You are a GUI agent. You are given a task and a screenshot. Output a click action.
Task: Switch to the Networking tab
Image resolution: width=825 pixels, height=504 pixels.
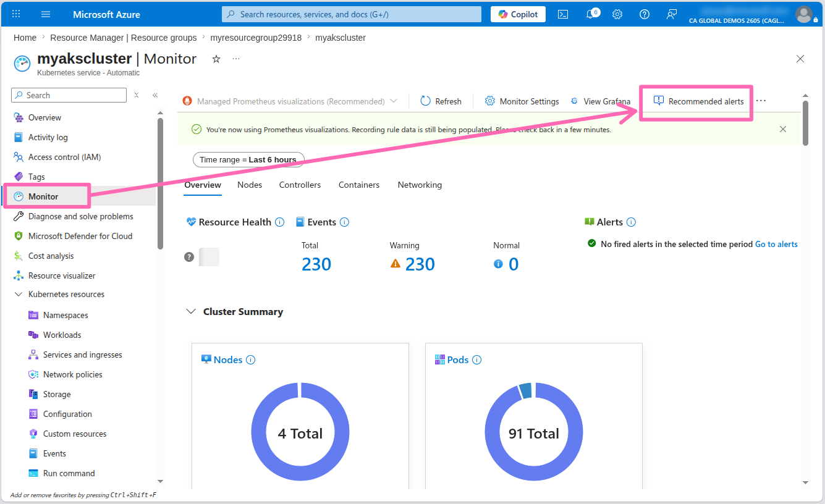coord(420,185)
